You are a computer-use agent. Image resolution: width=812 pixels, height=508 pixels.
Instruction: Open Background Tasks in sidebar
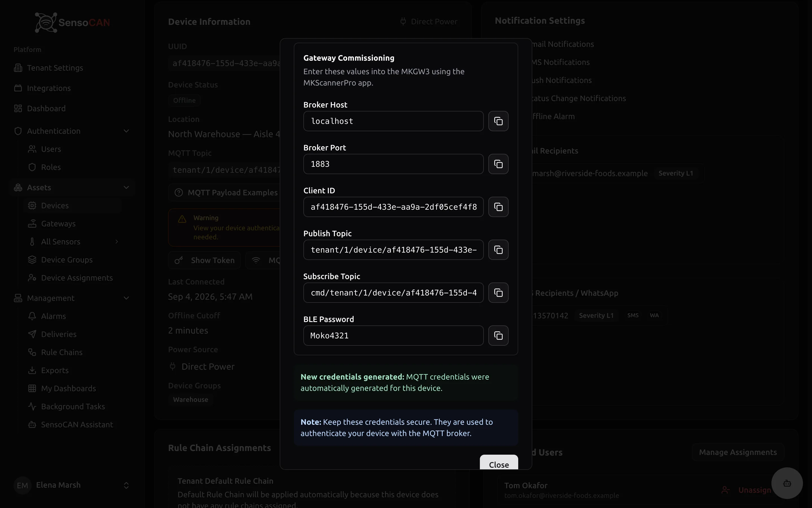point(72,406)
